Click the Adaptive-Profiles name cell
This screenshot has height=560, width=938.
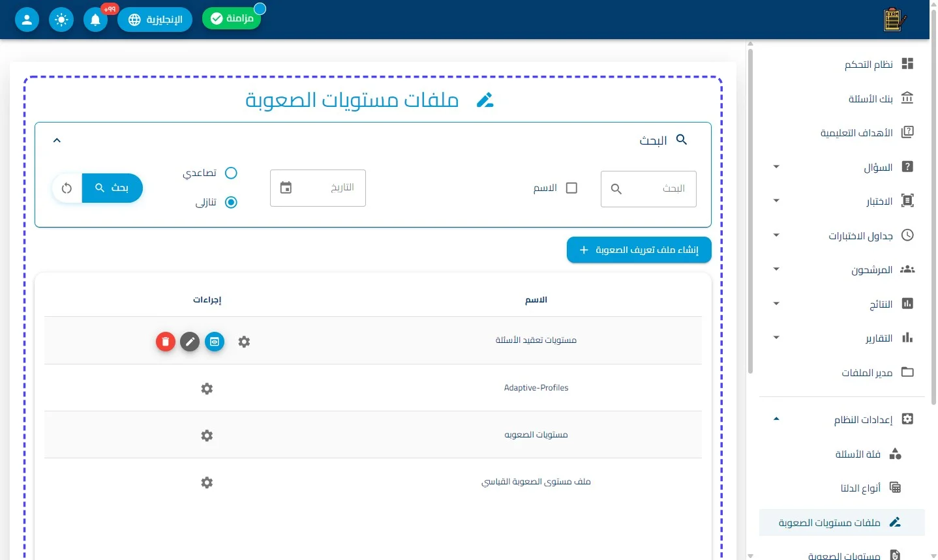[x=536, y=388]
